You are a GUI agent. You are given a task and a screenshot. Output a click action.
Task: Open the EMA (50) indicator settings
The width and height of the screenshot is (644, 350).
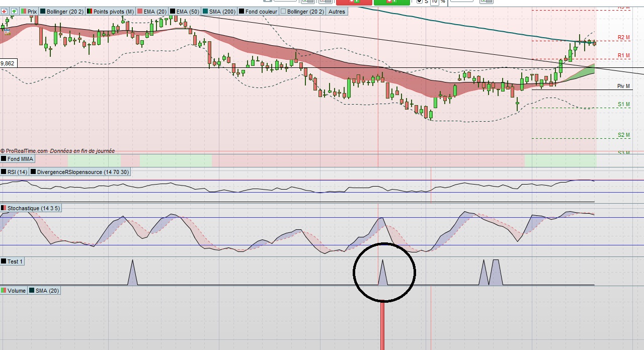[x=185, y=11]
